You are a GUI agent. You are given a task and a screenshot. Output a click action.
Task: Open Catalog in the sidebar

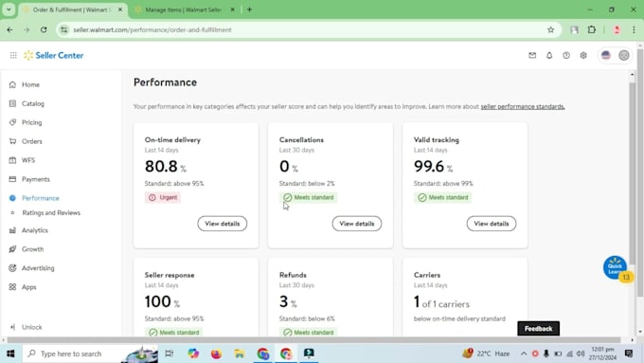[x=33, y=103]
